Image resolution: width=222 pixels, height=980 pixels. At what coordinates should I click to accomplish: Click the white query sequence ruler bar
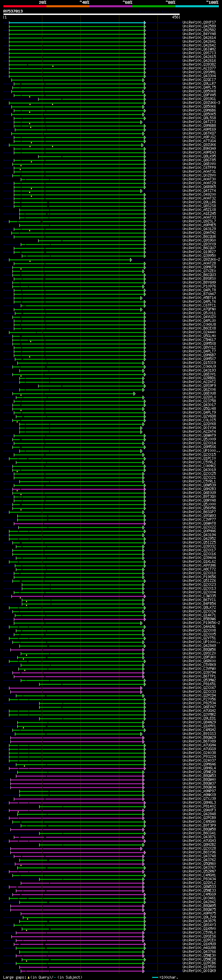tap(91, 15)
